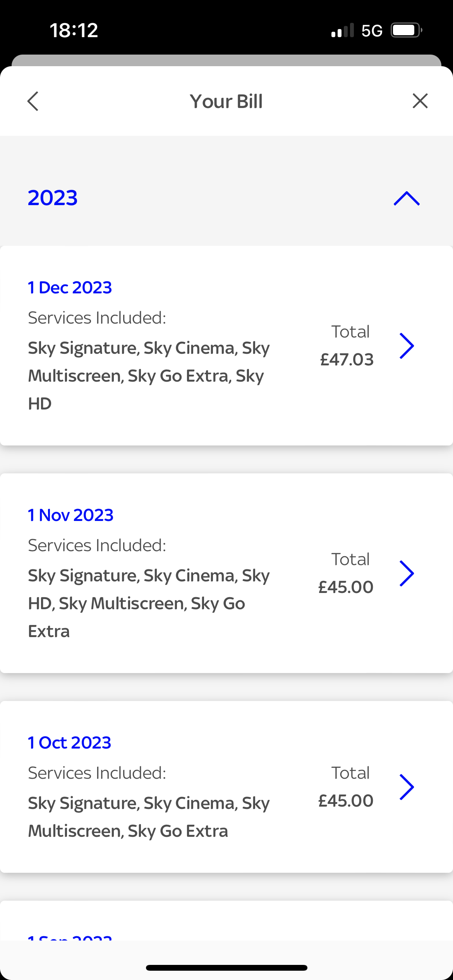
Task: Close the Your Bill sheet
Action: point(420,101)
